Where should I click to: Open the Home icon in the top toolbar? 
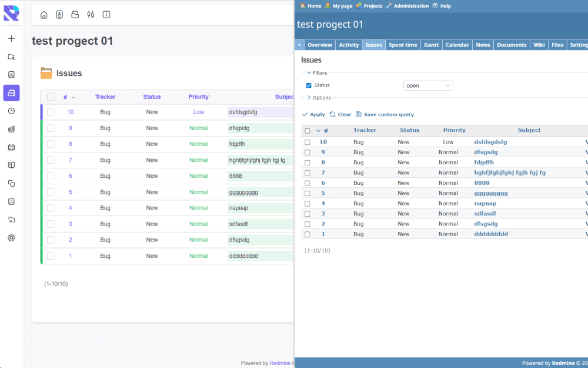[44, 14]
